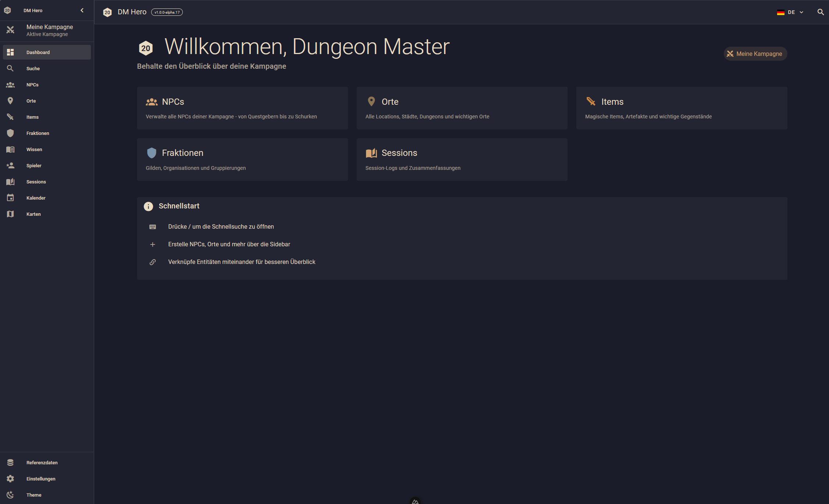Open search with the magnifier icon top right
829x504 pixels.
coord(820,12)
